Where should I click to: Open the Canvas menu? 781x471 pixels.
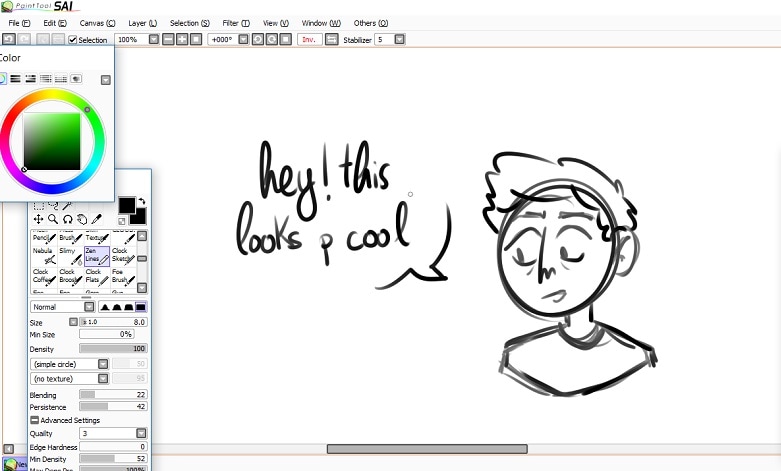pyautogui.click(x=97, y=22)
